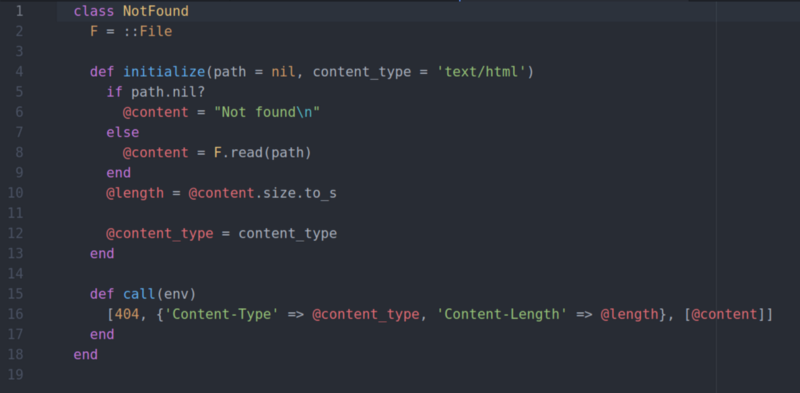
Task: Click the final end keyword on line 18
Action: point(86,355)
